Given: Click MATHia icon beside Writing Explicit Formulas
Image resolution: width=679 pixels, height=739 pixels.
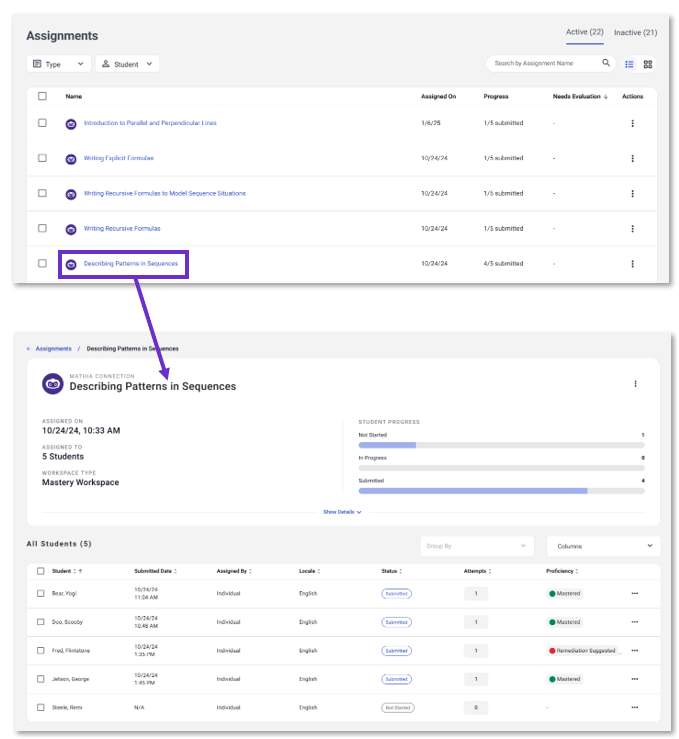Looking at the screenshot, I should pos(71,159).
